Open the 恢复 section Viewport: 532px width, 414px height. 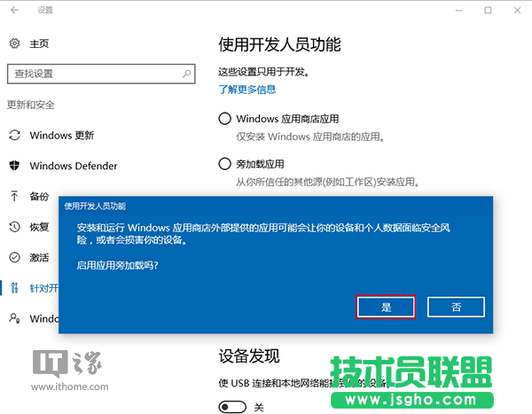click(39, 227)
